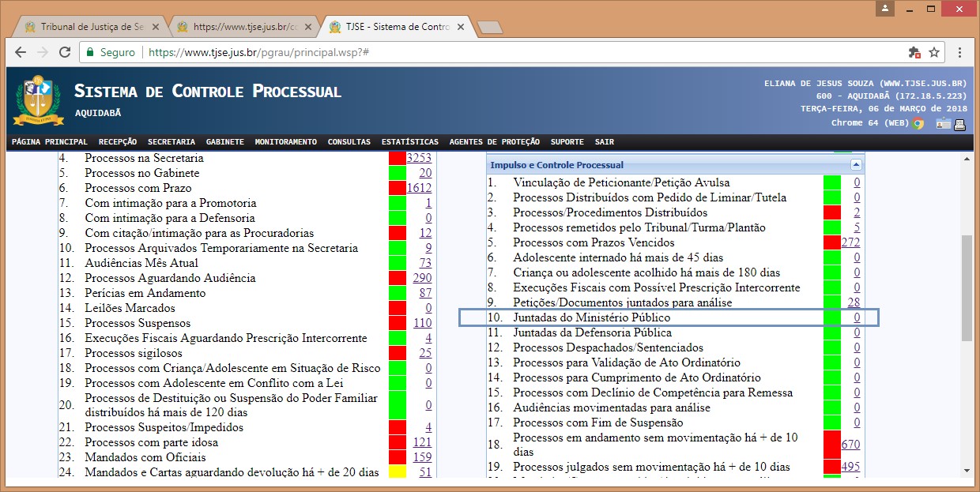
Task: Open the Estatísticas menu
Action: pyautogui.click(x=409, y=142)
